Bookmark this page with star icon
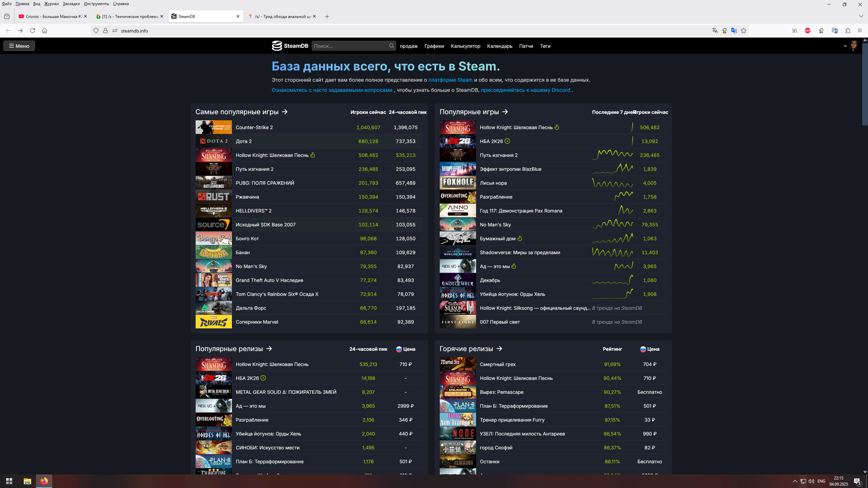This screenshot has height=488, width=868. 744,30
